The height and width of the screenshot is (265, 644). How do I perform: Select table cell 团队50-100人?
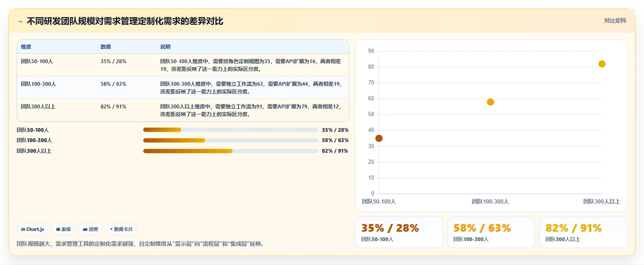[x=37, y=61]
